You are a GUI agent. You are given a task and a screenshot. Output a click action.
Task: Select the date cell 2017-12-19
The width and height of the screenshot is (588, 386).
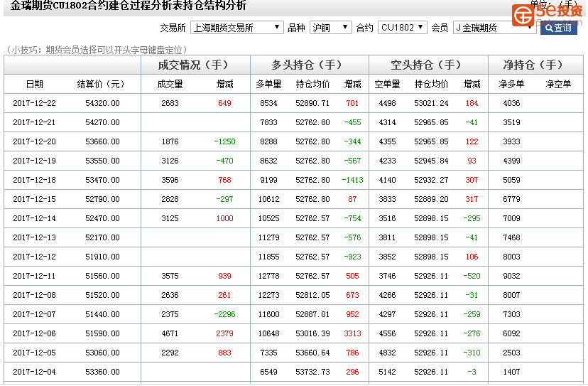[x=34, y=161]
